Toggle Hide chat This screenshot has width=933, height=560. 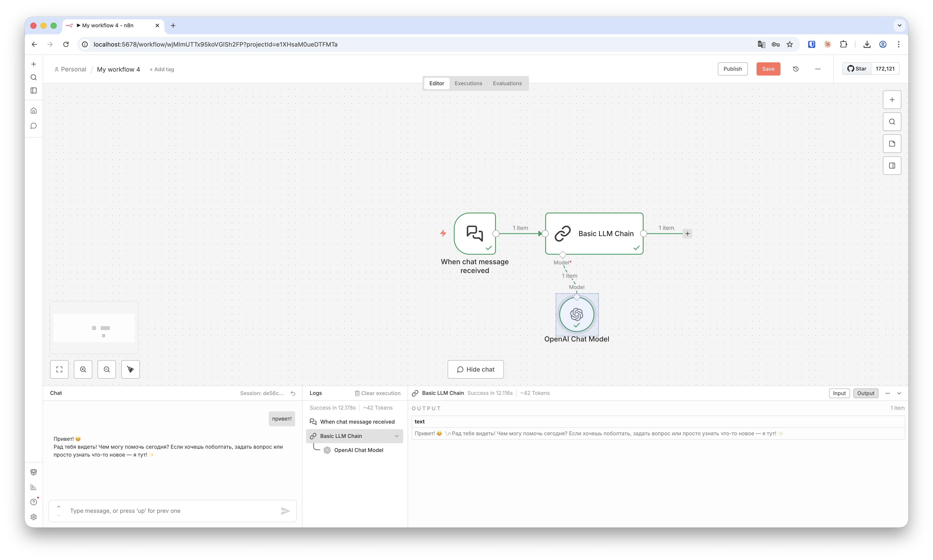click(475, 369)
